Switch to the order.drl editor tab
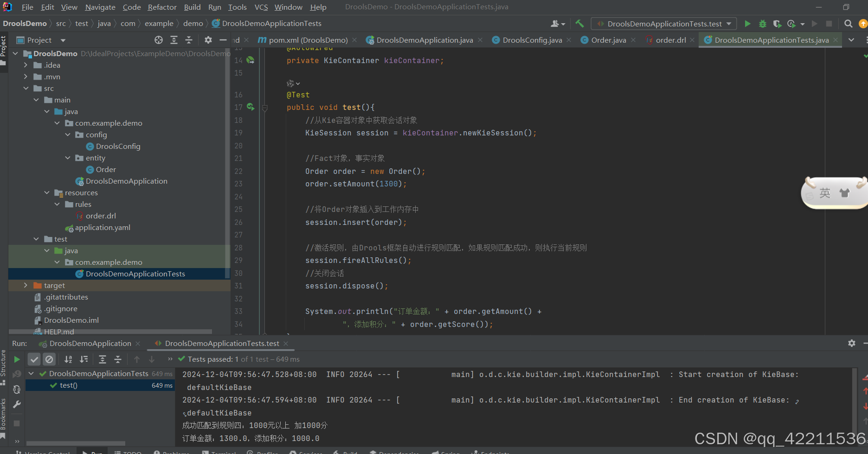The width and height of the screenshot is (868, 454). click(x=670, y=40)
